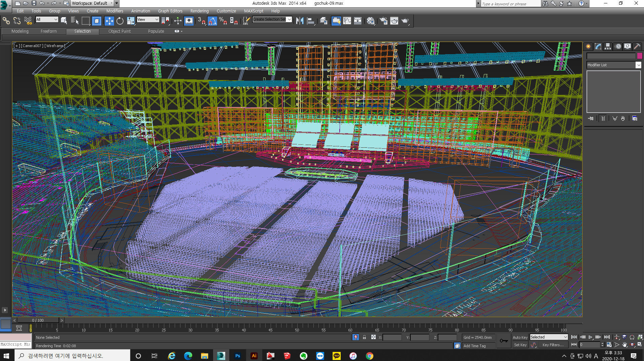Click the Mirror tool
Screen dimensions: 644x361
(x=300, y=21)
